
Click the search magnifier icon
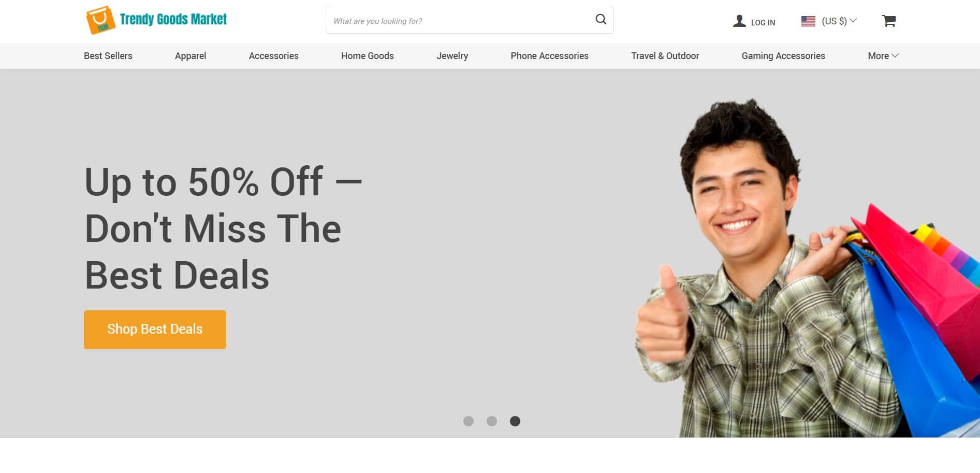coord(601,20)
